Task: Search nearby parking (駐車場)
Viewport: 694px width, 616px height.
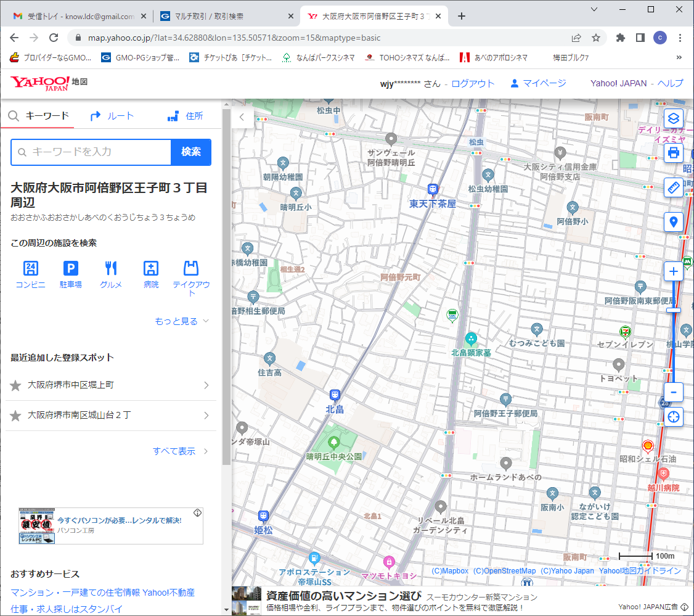Action: coord(71,274)
